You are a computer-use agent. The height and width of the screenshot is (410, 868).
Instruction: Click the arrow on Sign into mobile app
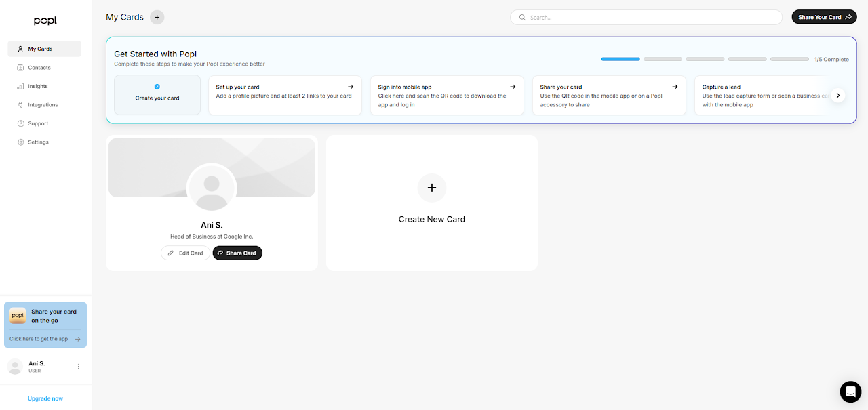point(513,87)
